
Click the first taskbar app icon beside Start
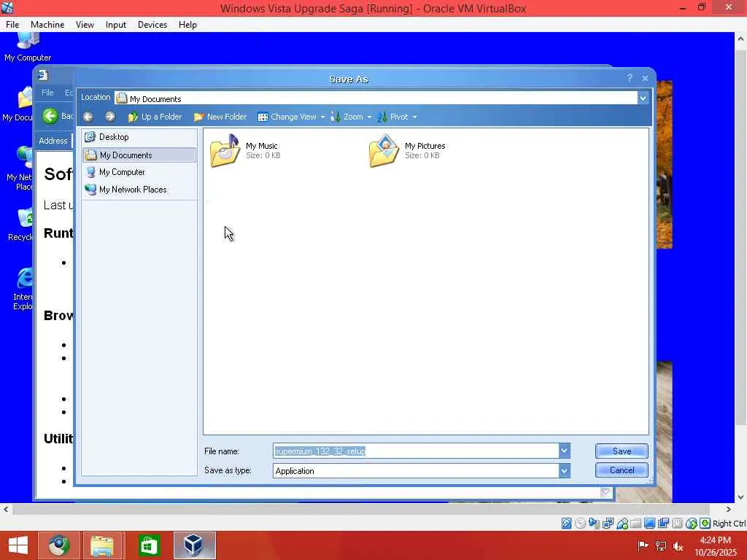[x=58, y=545]
